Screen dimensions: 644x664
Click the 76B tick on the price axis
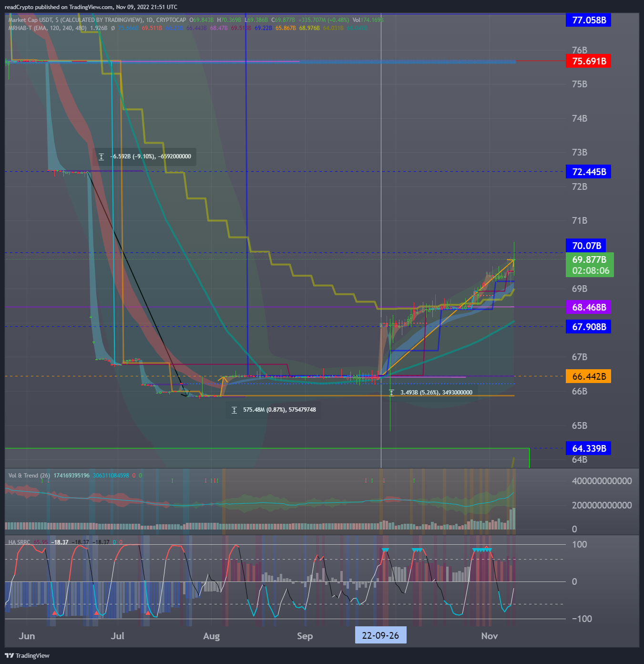pyautogui.click(x=580, y=50)
